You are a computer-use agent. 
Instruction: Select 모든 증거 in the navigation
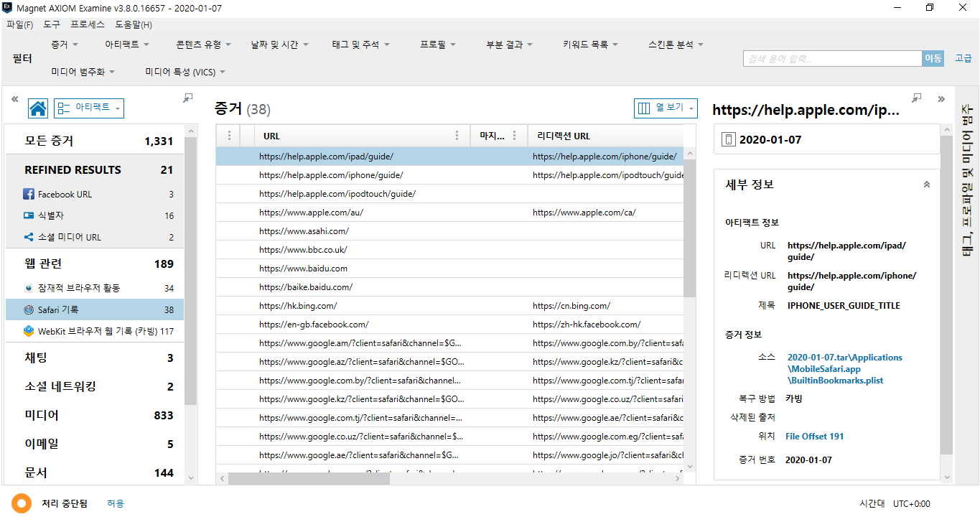point(94,141)
